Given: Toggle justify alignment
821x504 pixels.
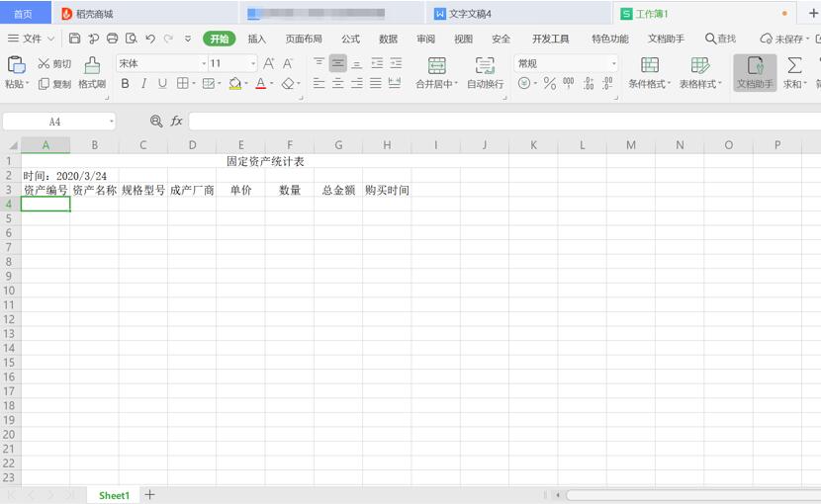Looking at the screenshot, I should click(376, 83).
